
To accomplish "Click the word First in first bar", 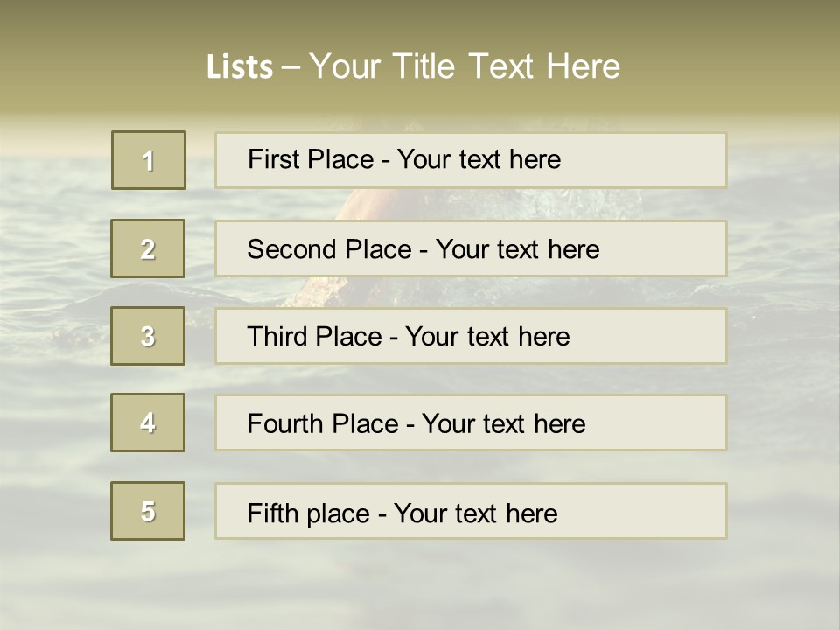I will pos(272,159).
